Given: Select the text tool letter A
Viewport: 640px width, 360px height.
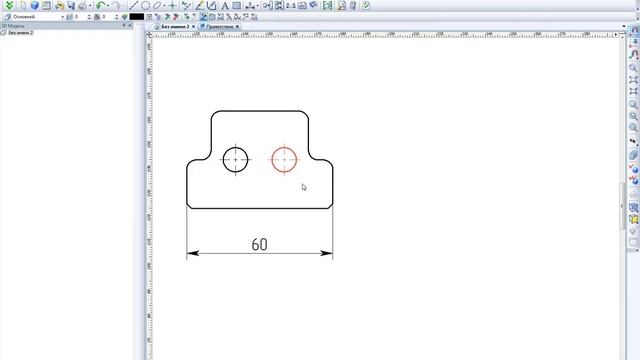Looking at the screenshot, I should [224, 6].
